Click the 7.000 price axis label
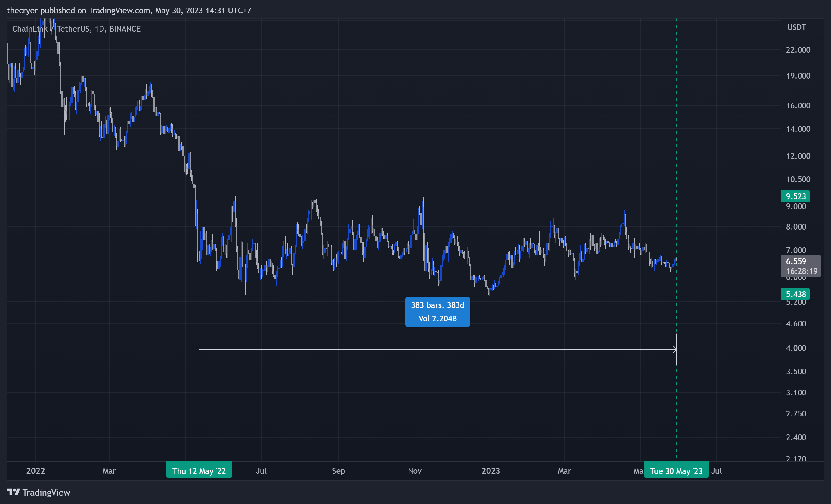The width and height of the screenshot is (831, 504). pyautogui.click(x=796, y=250)
